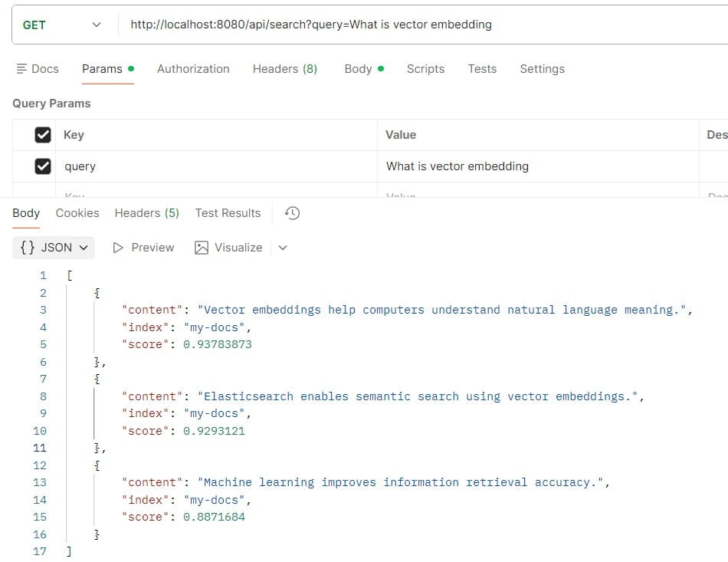The image size is (728, 562).
Task: Open the Test Results tab
Action: tap(228, 213)
